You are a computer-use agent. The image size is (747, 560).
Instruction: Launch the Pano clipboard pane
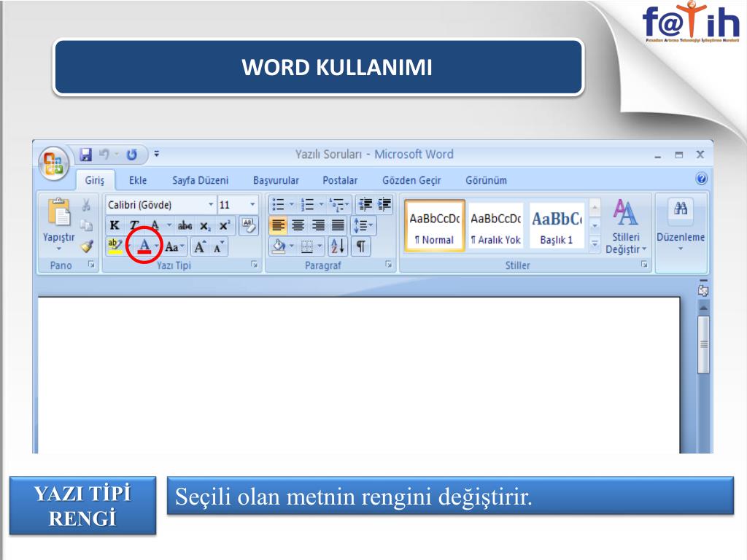[91, 265]
